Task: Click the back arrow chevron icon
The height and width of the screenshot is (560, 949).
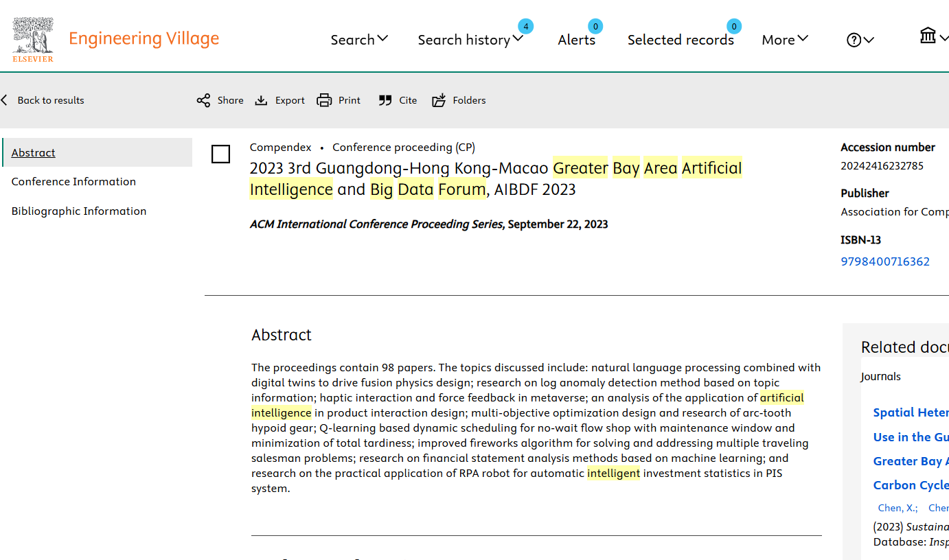Action: [5, 100]
